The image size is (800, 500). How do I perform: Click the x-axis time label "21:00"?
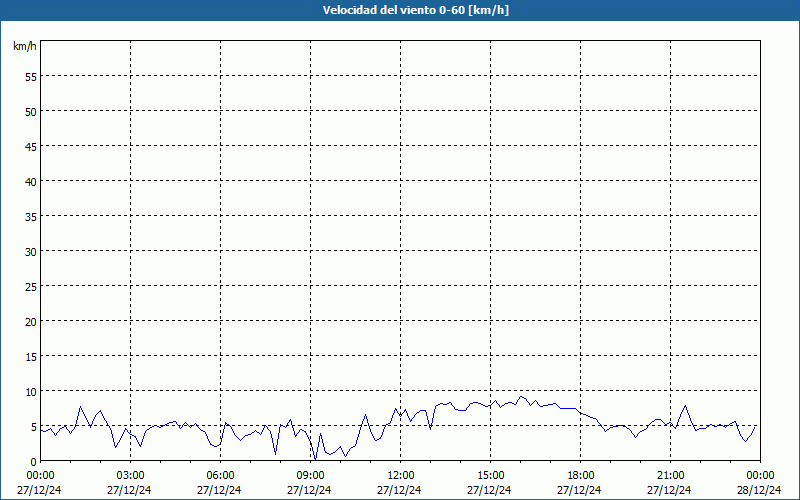[670, 476]
